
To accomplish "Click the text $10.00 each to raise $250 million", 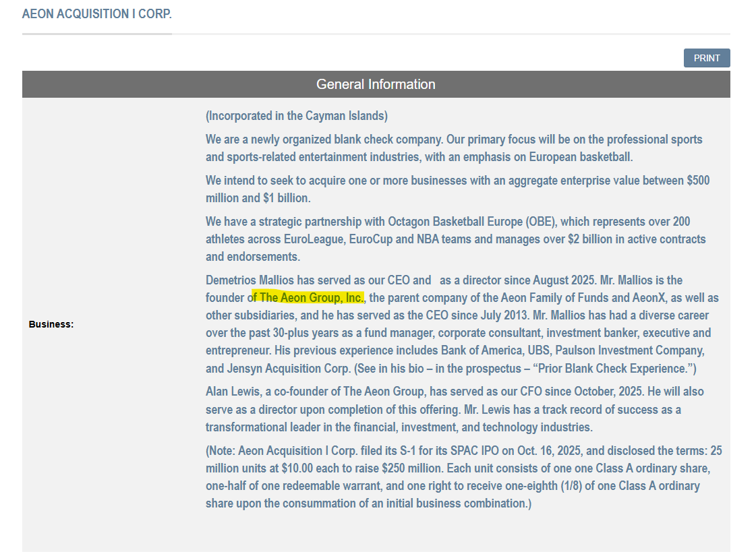I will click(x=362, y=468).
